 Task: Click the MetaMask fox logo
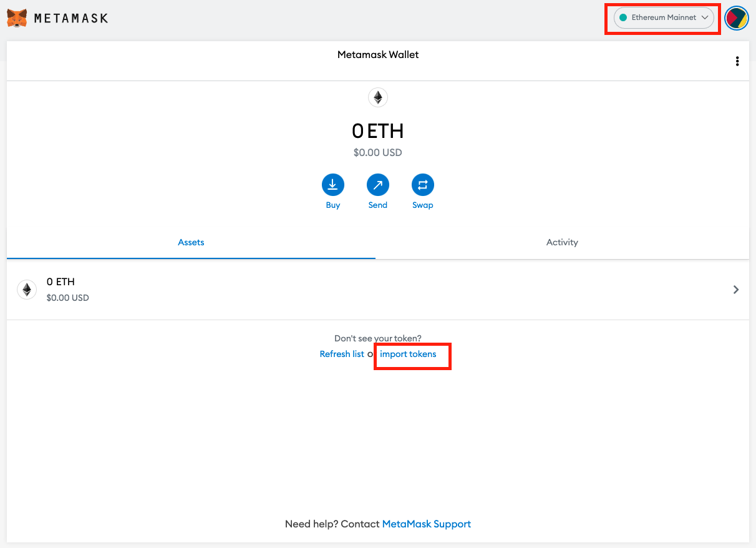pos(17,18)
